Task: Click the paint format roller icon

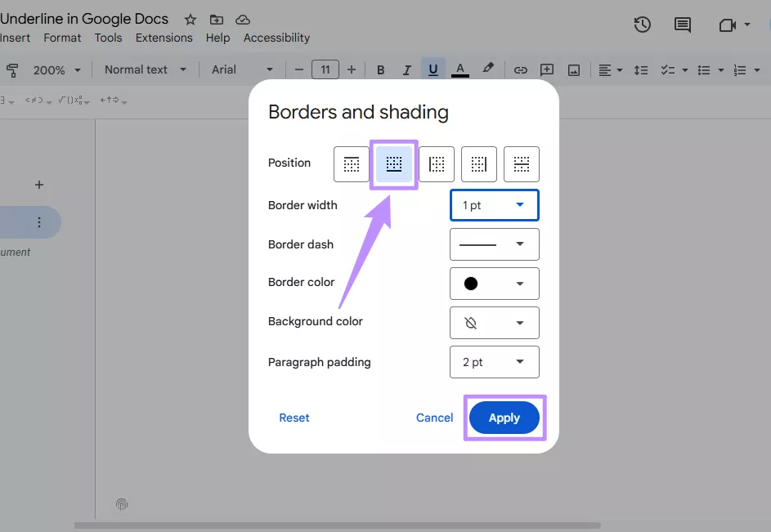Action: coord(11,69)
